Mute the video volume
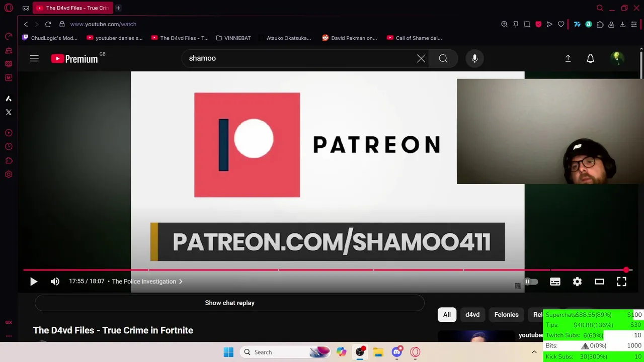The image size is (644, 362). point(55,282)
